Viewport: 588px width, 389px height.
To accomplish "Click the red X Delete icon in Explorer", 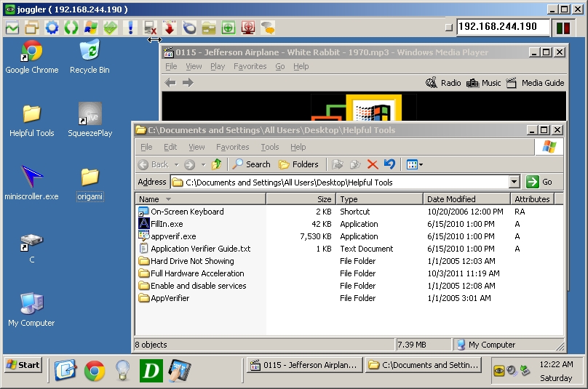I will pyautogui.click(x=373, y=164).
